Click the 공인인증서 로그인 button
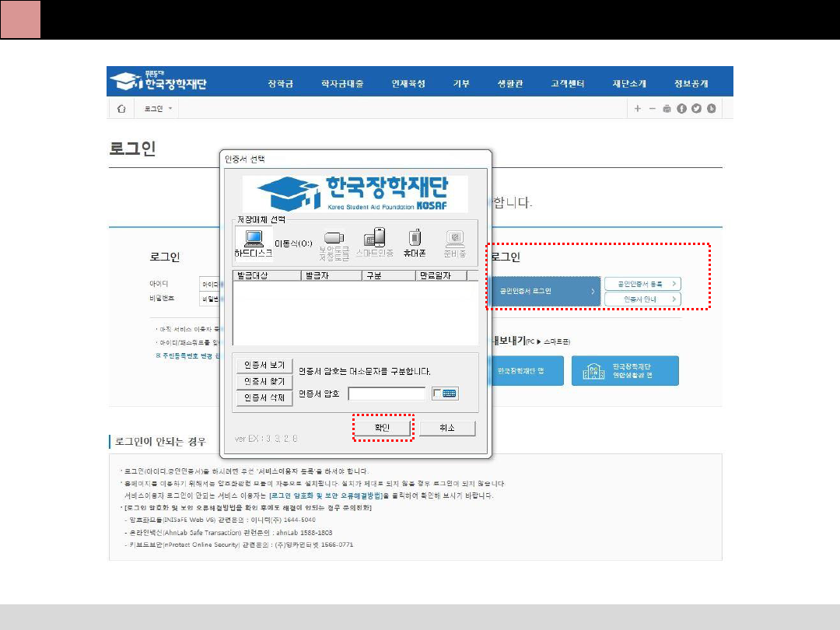Viewport: 840px width, 630px height. 544,292
